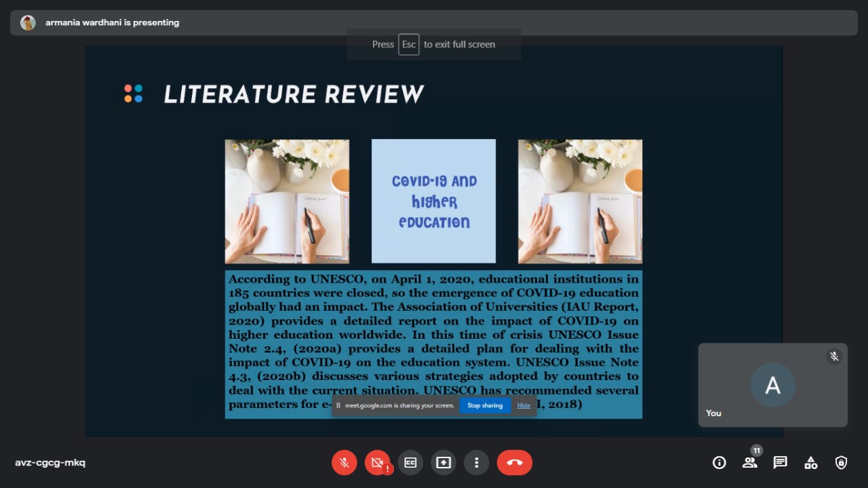Click the meeting code avz-cgcg-mkq

pyautogui.click(x=50, y=463)
